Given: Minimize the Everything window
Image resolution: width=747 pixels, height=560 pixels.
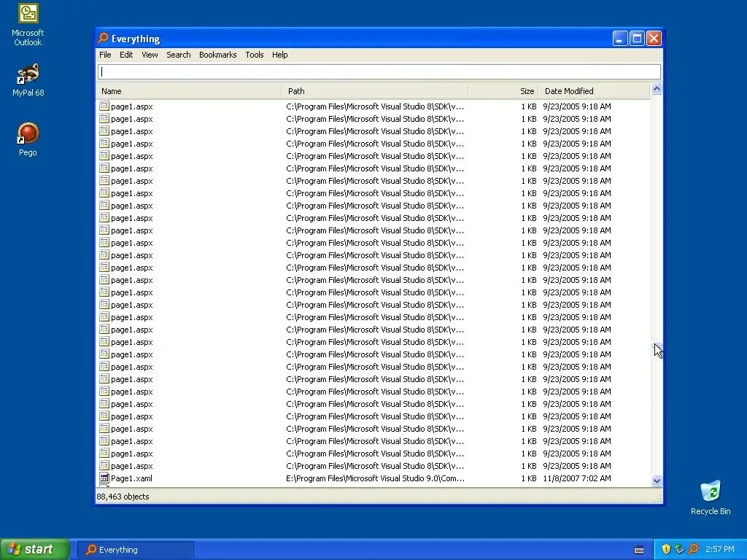Looking at the screenshot, I should click(620, 38).
